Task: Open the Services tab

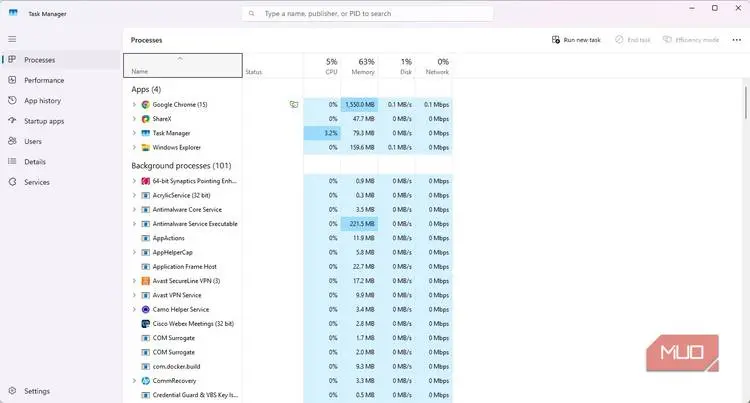Action: 61,182
